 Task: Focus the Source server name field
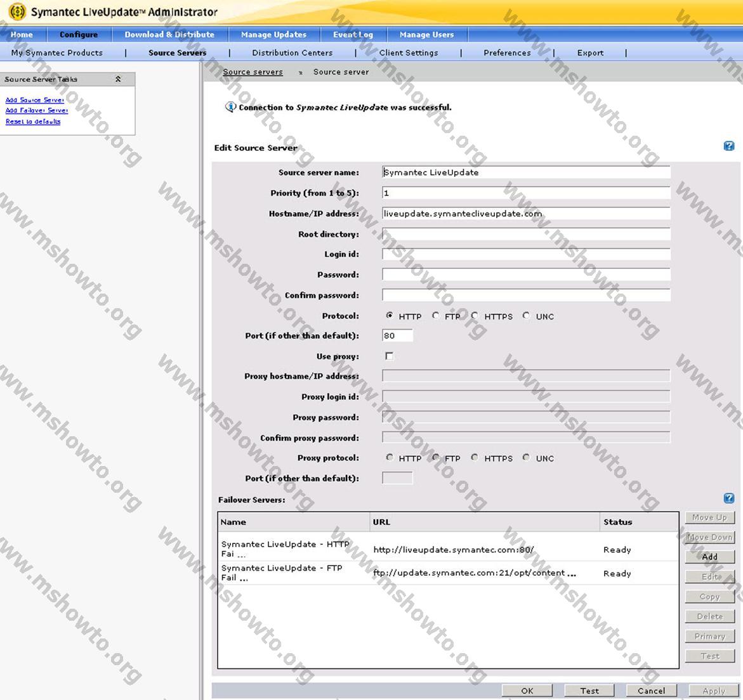point(526,172)
